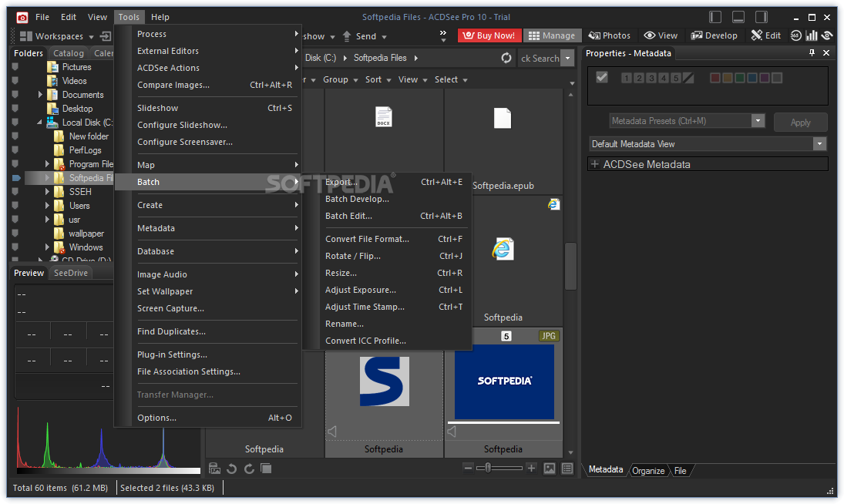Toggle right panel layout icon in title bar
The height and width of the screenshot is (504, 844).
click(x=762, y=17)
